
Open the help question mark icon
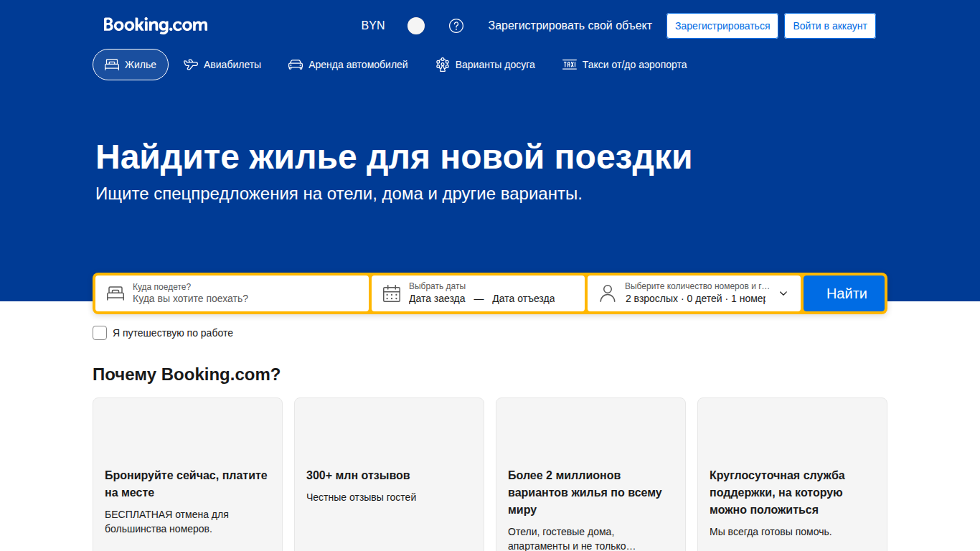[456, 26]
